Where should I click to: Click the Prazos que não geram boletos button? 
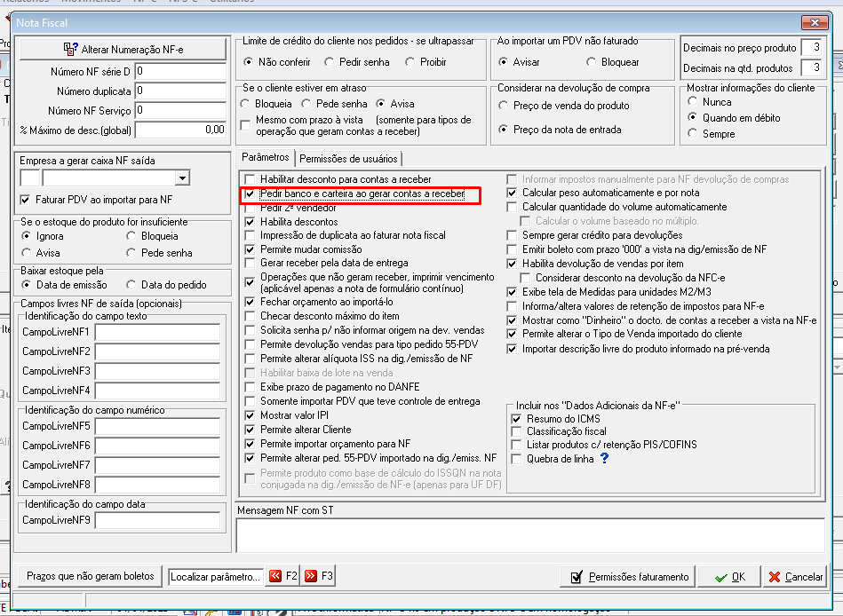point(91,576)
